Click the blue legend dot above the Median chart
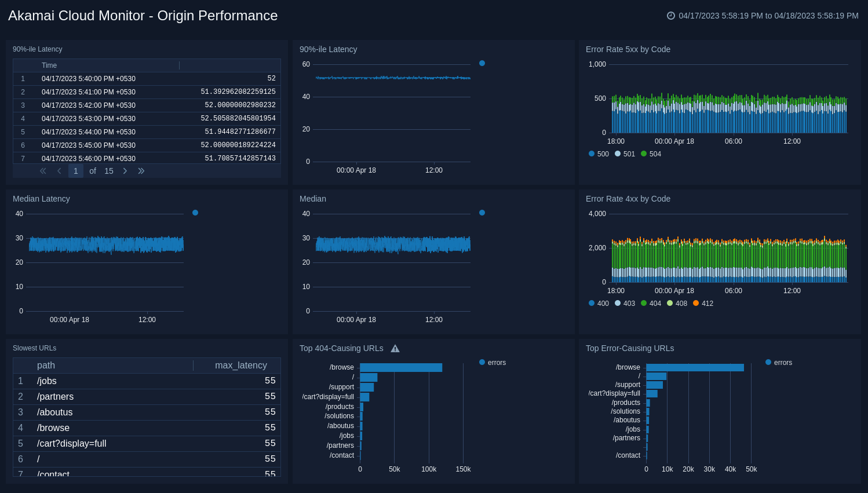The height and width of the screenshot is (493, 868). click(x=482, y=213)
